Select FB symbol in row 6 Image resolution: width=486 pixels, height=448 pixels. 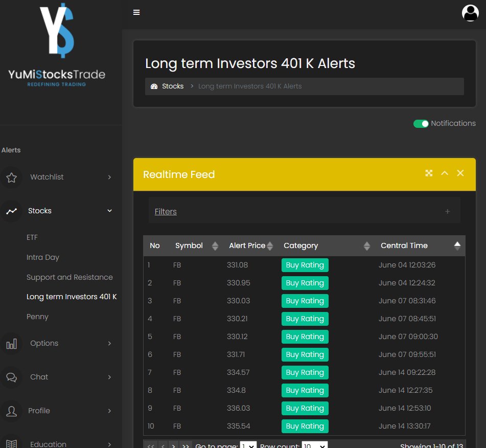[177, 354]
